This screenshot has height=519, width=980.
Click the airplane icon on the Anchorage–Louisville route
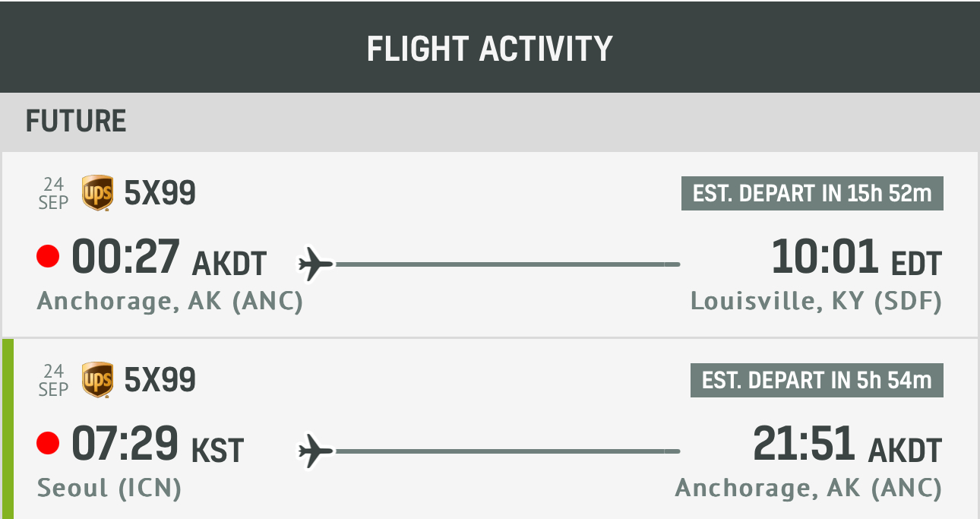tap(315, 264)
